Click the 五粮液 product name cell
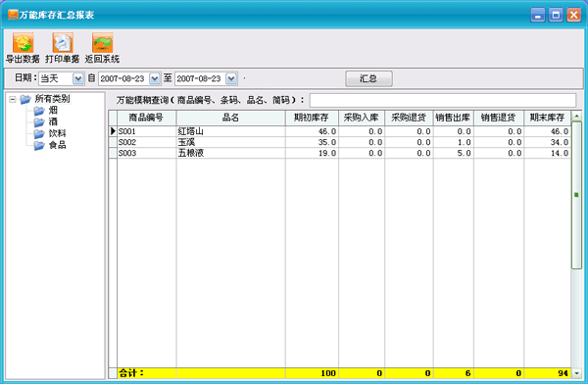The width and height of the screenshot is (588, 384). coord(230,153)
